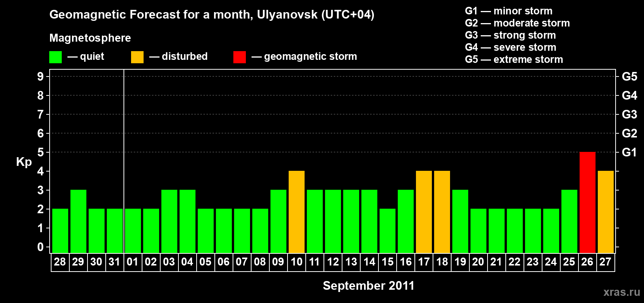Image resolution: width=644 pixels, height=303 pixels.
Task: Click the 'G1 — minor storm' legend line
Action: click(509, 11)
